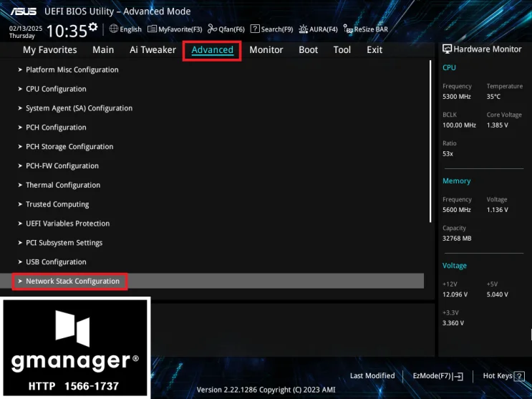The width and height of the screenshot is (532, 399).
Task: Click the Memory section heading
Action: coord(456,181)
